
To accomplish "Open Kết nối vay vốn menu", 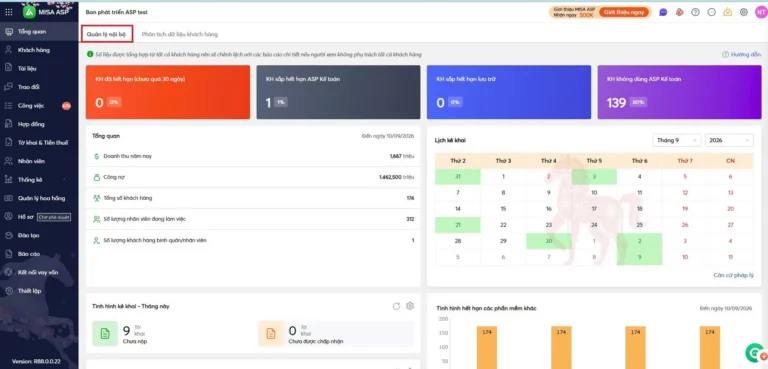I will pos(39,272).
